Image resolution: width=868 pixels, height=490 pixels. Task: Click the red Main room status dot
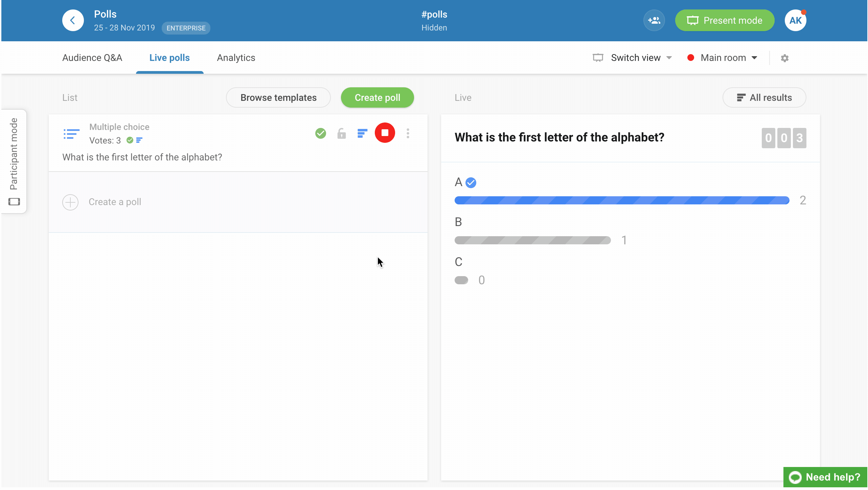click(690, 58)
